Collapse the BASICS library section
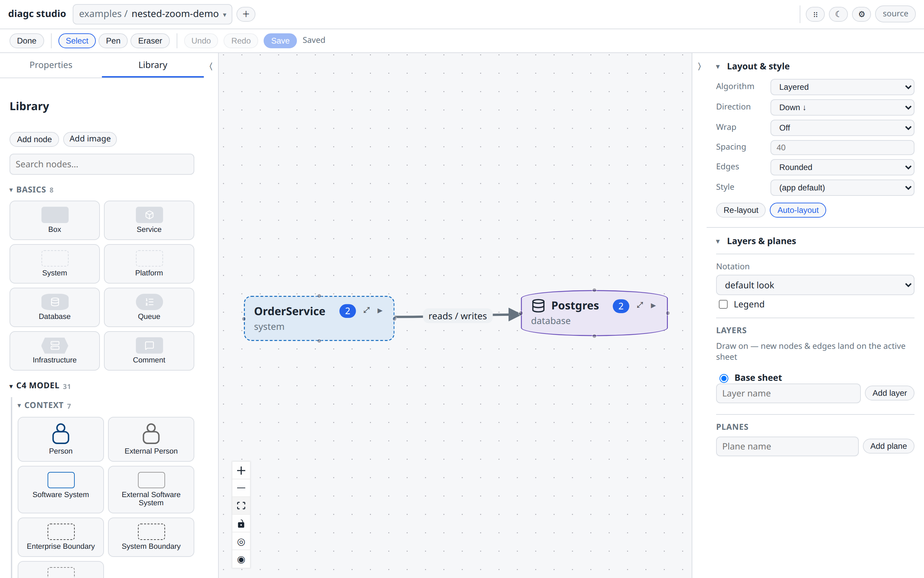 tap(31, 190)
